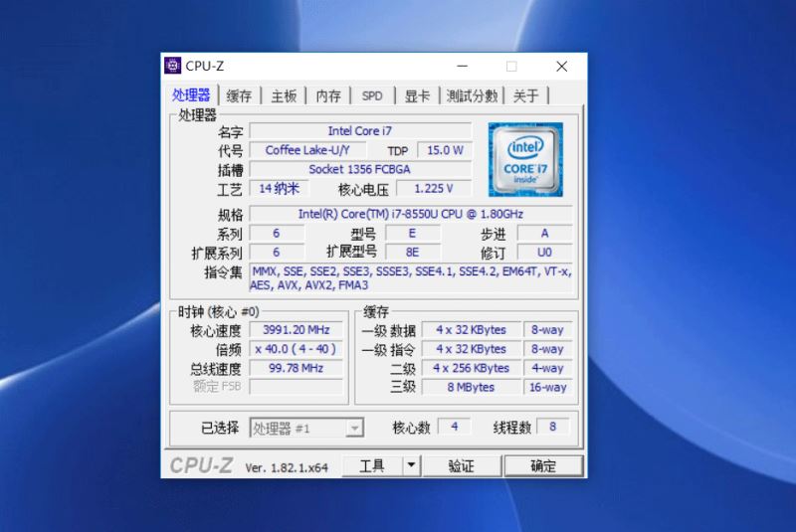
Task: Click the multiplier value 'x 40.0 ( 4 - 40 )'
Action: point(296,349)
